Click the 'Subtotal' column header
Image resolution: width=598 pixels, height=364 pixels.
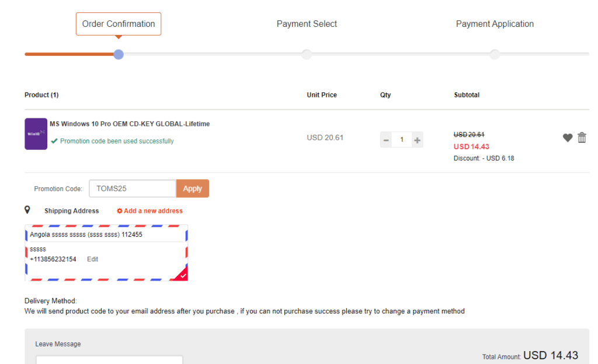click(x=467, y=95)
